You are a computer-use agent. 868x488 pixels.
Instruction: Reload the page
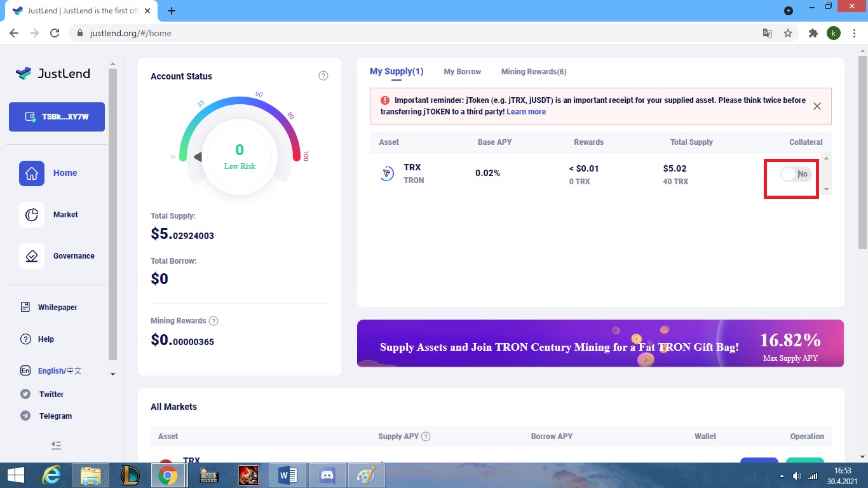click(55, 33)
